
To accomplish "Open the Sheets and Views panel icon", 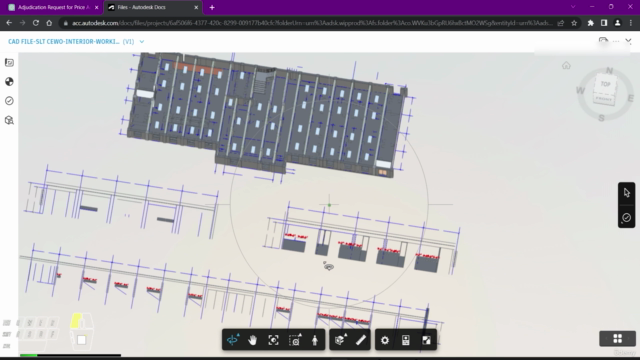I will click(9, 62).
